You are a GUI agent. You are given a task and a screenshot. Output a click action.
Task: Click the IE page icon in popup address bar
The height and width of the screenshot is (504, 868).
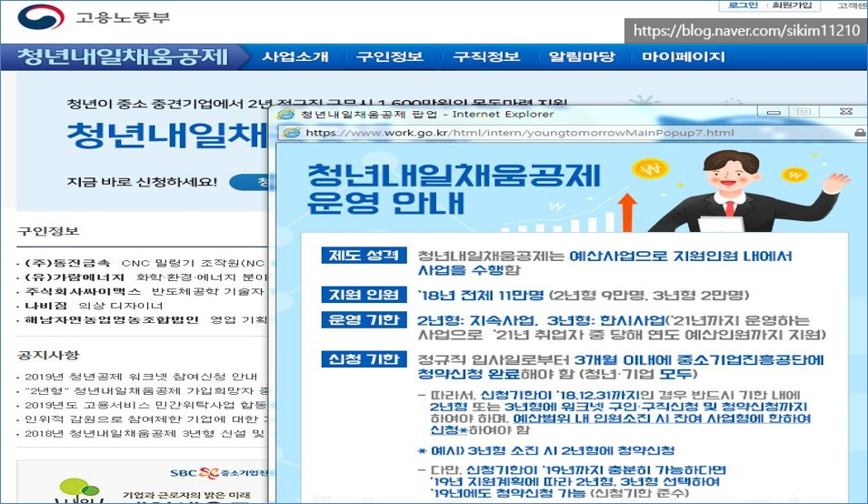coord(291,133)
